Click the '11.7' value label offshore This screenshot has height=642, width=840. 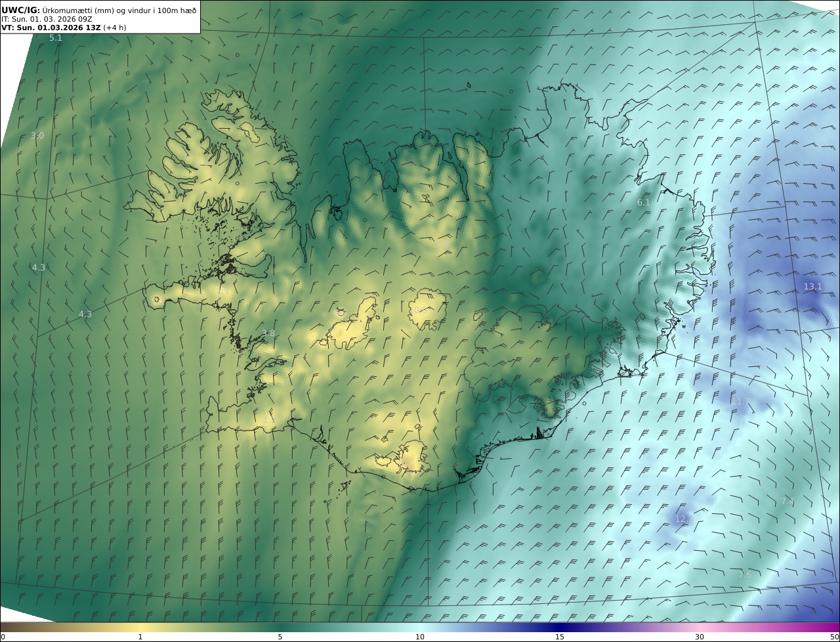pyautogui.click(x=741, y=401)
